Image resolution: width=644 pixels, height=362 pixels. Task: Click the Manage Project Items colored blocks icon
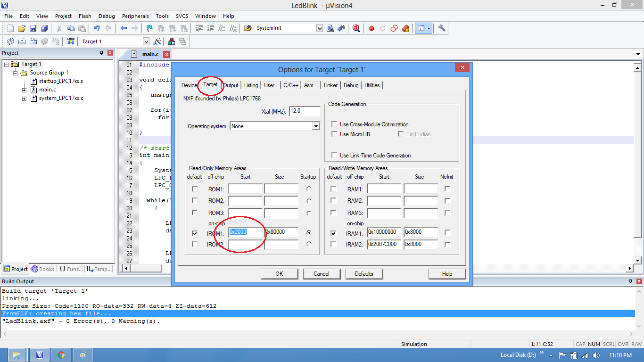pos(172,41)
